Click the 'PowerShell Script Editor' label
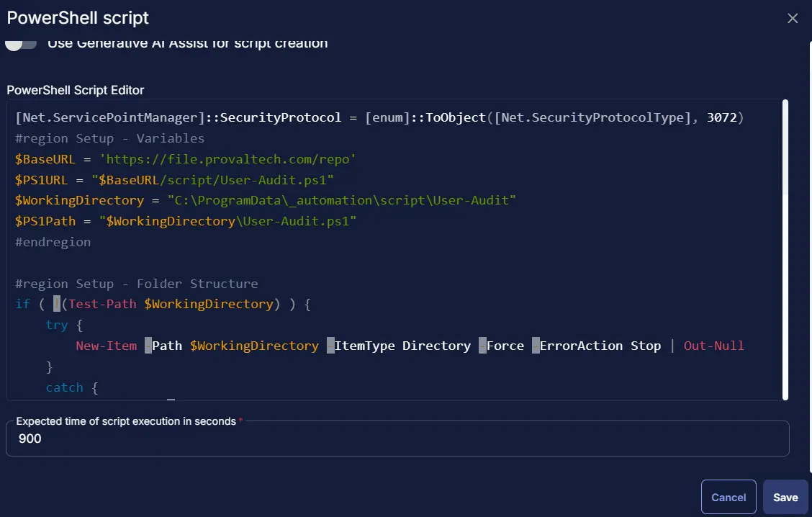This screenshot has width=812, height=517. (76, 90)
